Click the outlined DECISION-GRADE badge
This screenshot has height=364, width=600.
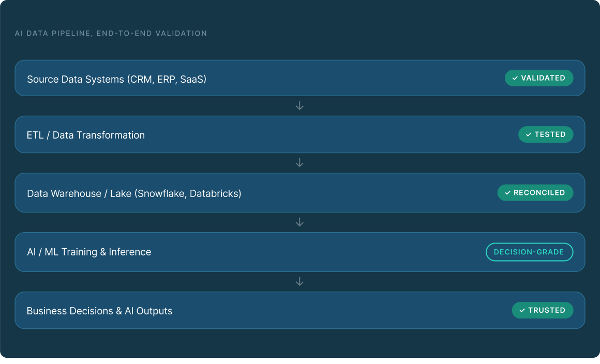(529, 252)
